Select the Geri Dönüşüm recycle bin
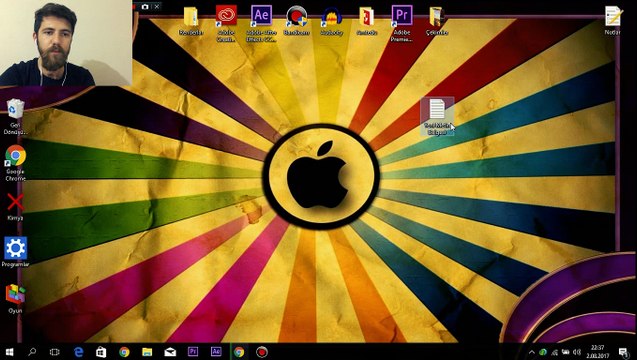This screenshot has width=637, height=360. tap(15, 117)
